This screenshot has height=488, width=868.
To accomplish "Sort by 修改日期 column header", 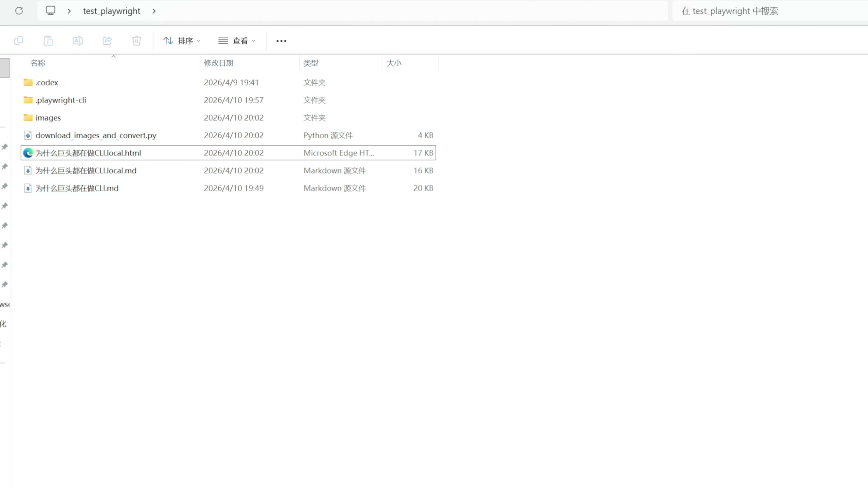I will coord(218,63).
